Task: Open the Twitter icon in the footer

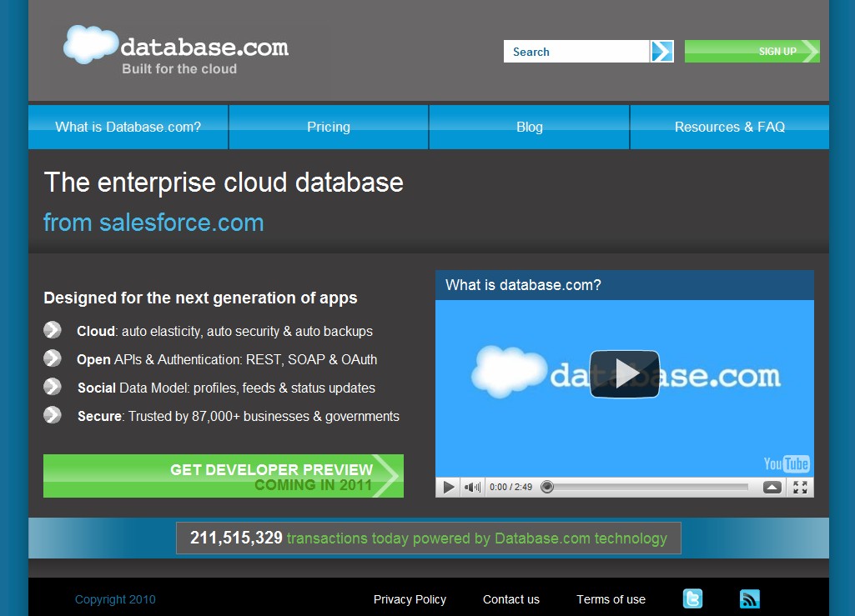Action: point(692,598)
